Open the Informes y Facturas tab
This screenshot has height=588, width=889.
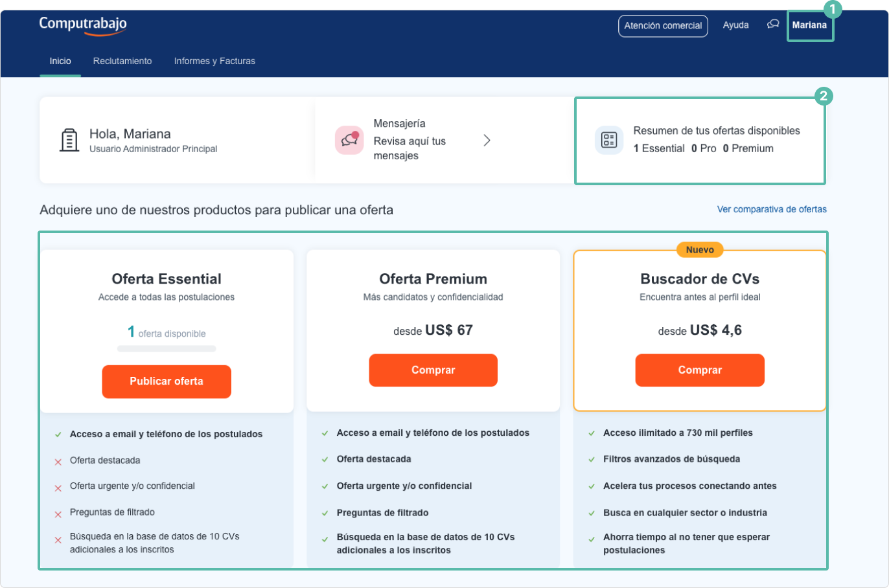214,61
